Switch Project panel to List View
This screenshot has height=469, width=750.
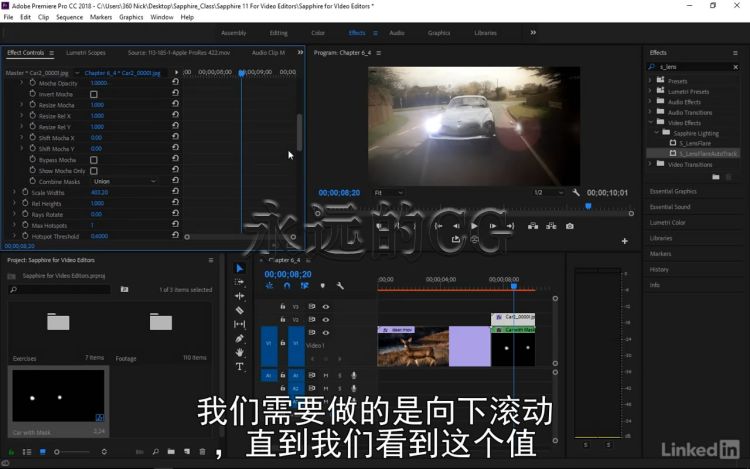27,452
